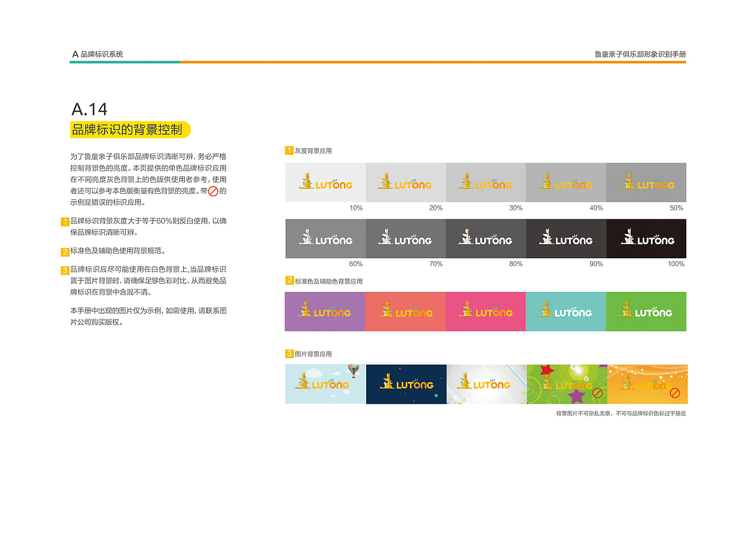
Task: Select the 70% gray swatch with white logo
Action: point(406,239)
